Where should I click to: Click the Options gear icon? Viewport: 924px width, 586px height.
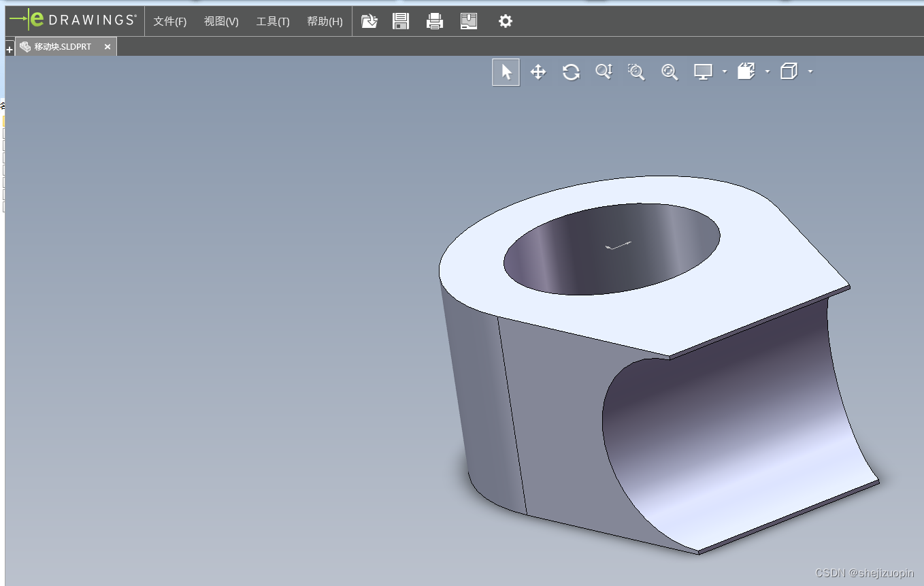(x=505, y=21)
